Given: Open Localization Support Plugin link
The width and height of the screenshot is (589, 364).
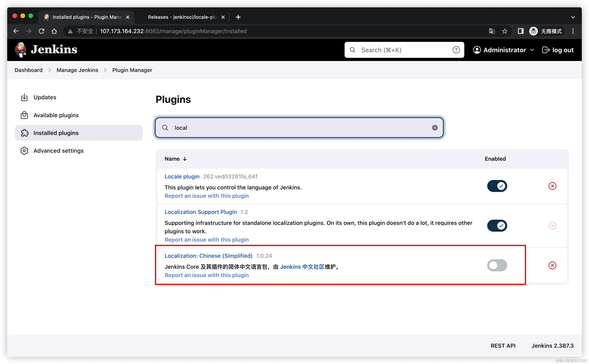Looking at the screenshot, I should pyautogui.click(x=201, y=212).
